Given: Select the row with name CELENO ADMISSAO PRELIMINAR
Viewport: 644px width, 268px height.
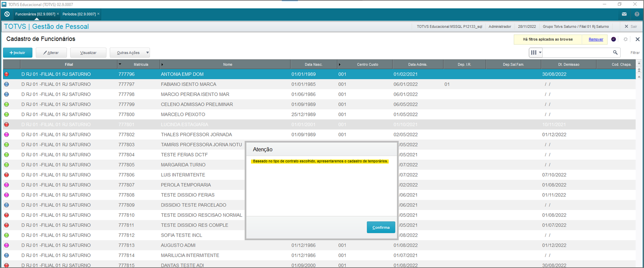Looking at the screenshot, I should tap(319, 105).
